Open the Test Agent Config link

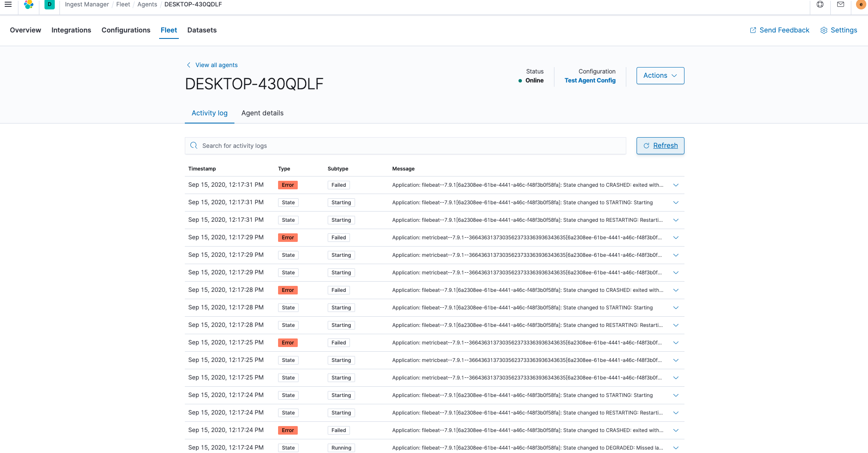click(x=590, y=80)
